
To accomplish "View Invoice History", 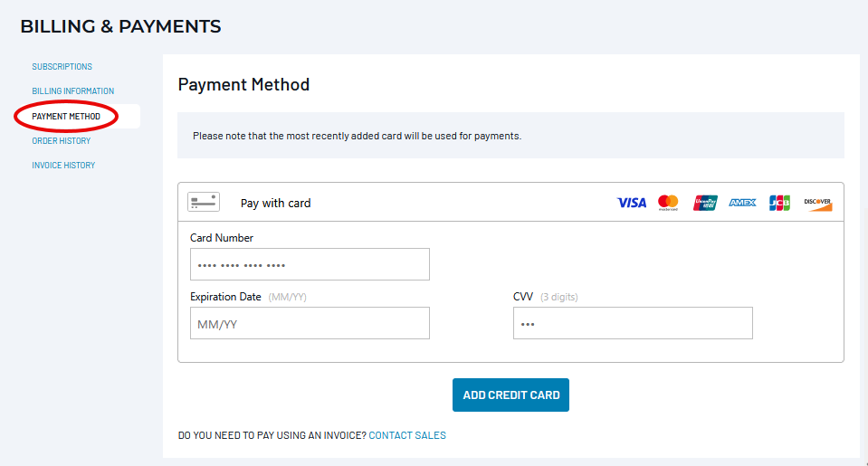I will coord(63,165).
